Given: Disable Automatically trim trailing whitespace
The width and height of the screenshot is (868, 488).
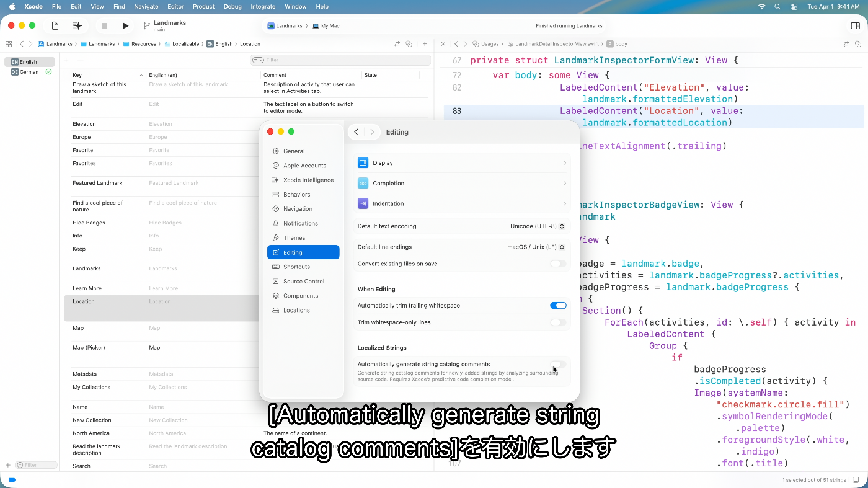Looking at the screenshot, I should 558,306.
